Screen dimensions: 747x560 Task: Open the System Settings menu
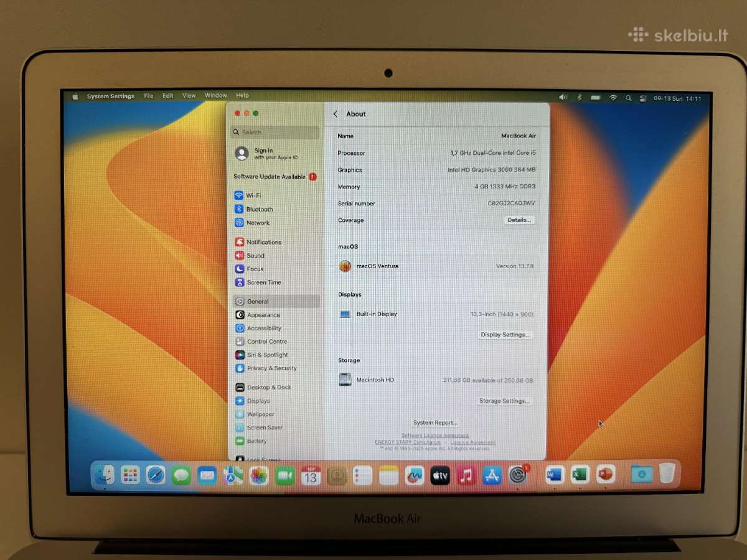[x=111, y=96]
